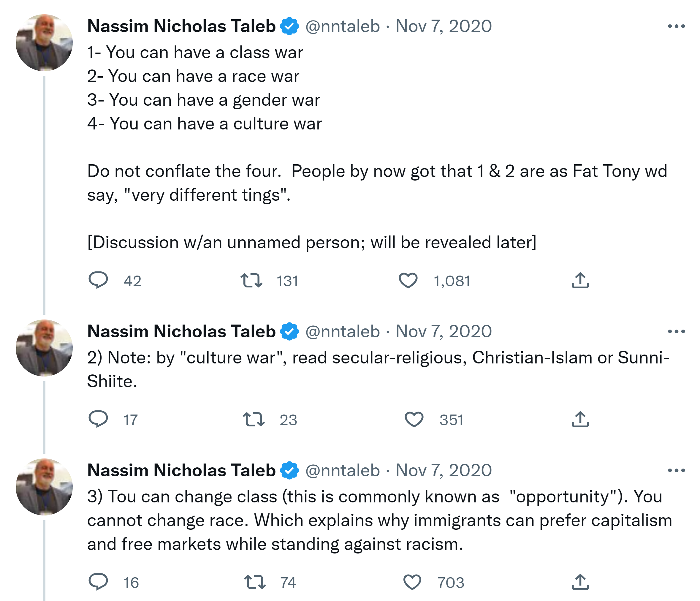Click the @nntaleb handle on second tweet

[x=343, y=331]
